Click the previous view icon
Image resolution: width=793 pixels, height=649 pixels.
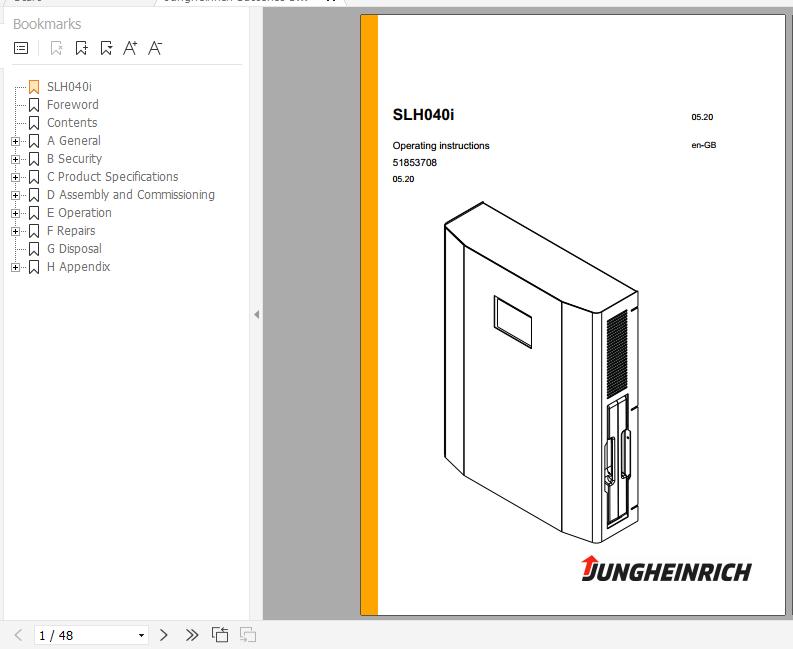[x=220, y=635]
